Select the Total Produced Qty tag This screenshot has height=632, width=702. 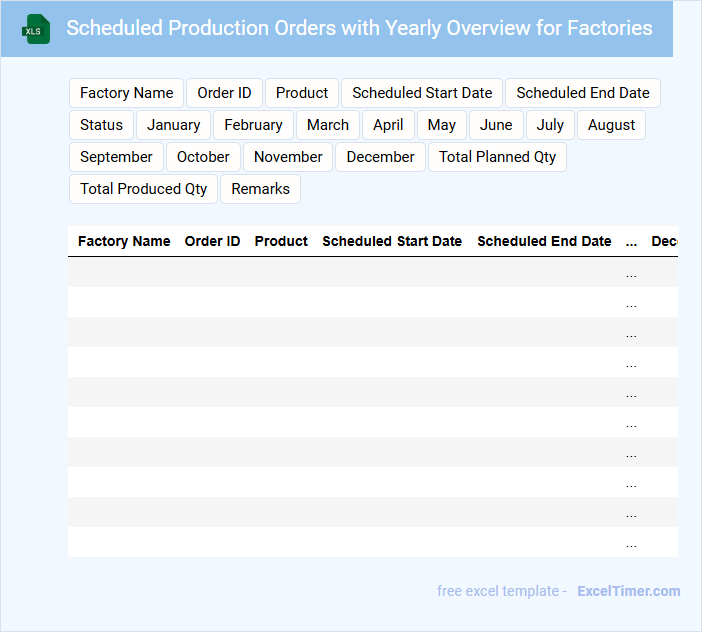(143, 189)
